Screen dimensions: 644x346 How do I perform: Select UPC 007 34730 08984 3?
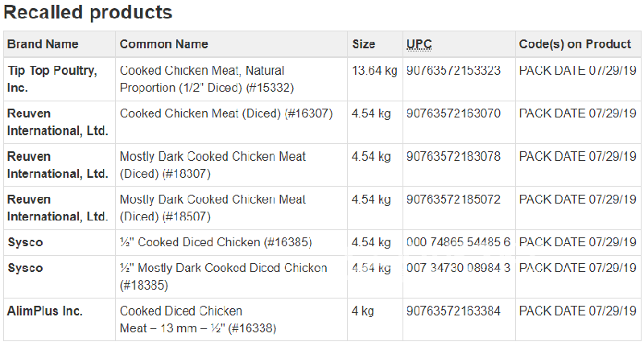[458, 268]
